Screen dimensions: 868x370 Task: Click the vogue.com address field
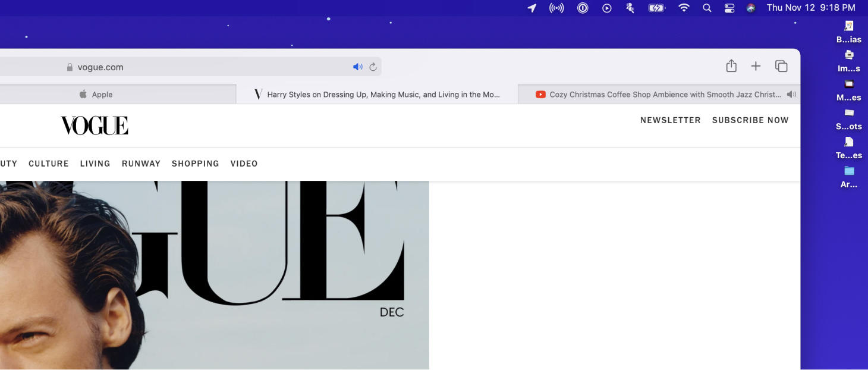190,67
